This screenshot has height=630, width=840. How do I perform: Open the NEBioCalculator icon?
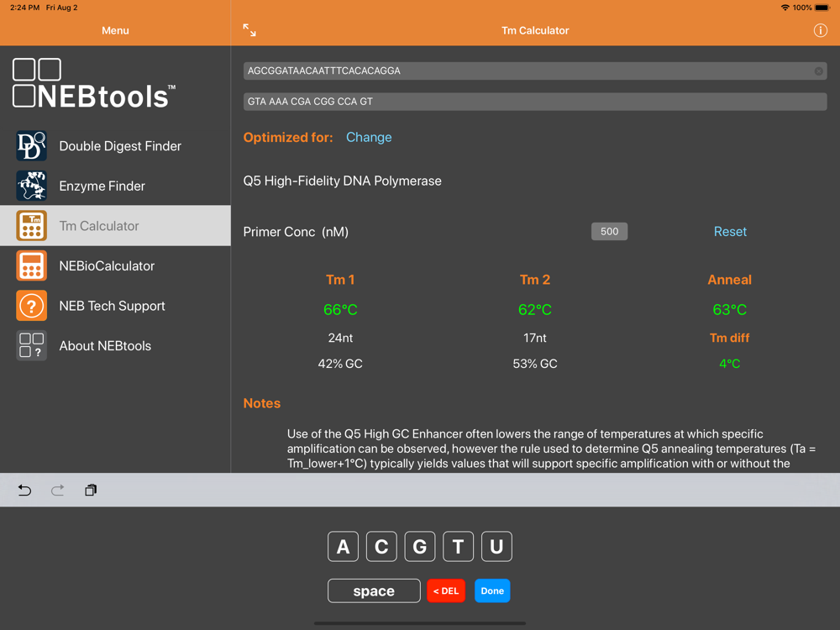32,265
